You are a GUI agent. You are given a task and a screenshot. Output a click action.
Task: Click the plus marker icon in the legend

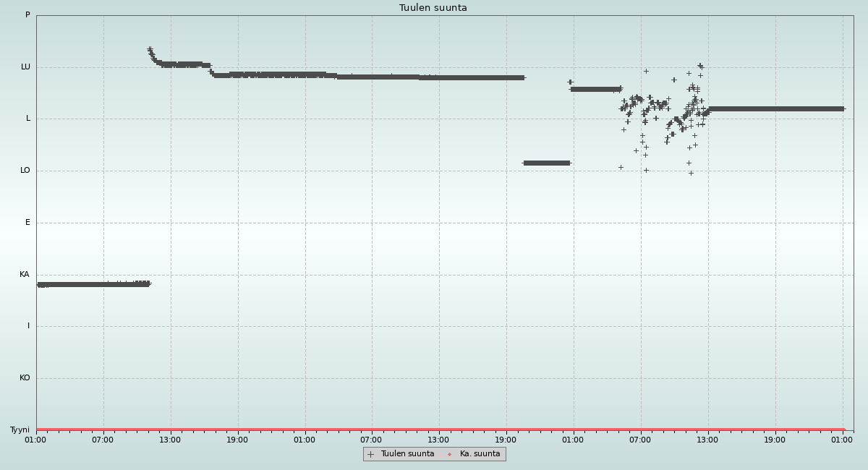[x=370, y=454]
